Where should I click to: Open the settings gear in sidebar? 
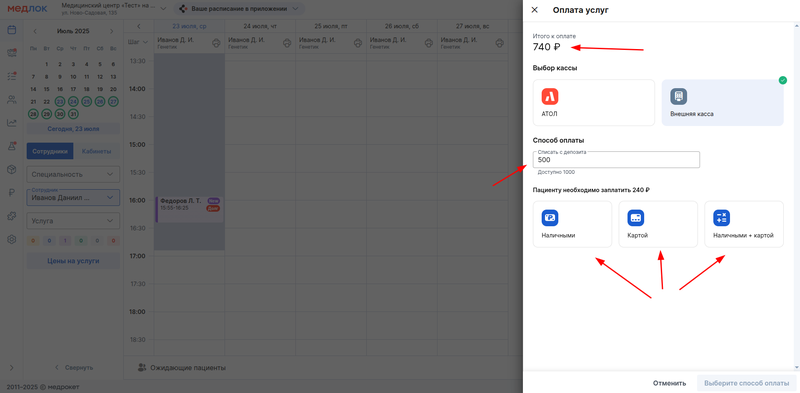pos(11,239)
